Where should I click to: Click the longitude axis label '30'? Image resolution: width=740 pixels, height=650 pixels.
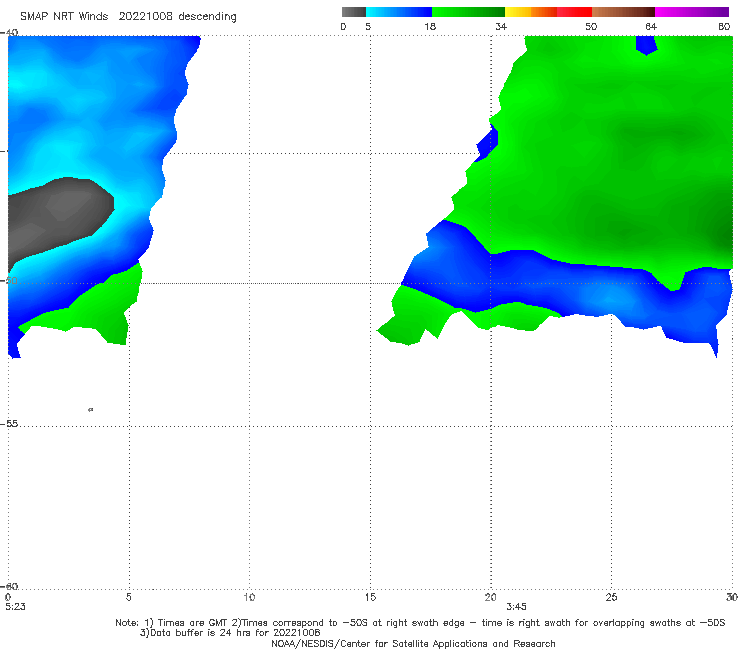[x=732, y=598]
